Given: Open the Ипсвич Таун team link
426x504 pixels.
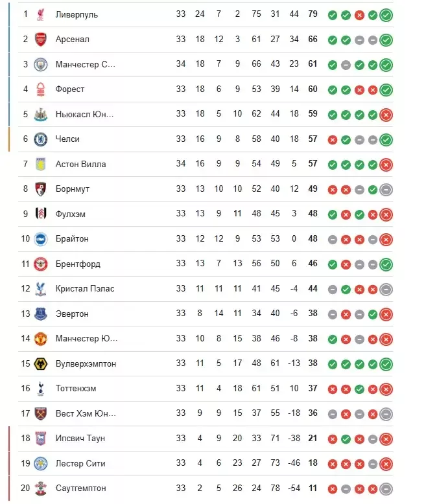Looking at the screenshot, I should click(x=80, y=439).
